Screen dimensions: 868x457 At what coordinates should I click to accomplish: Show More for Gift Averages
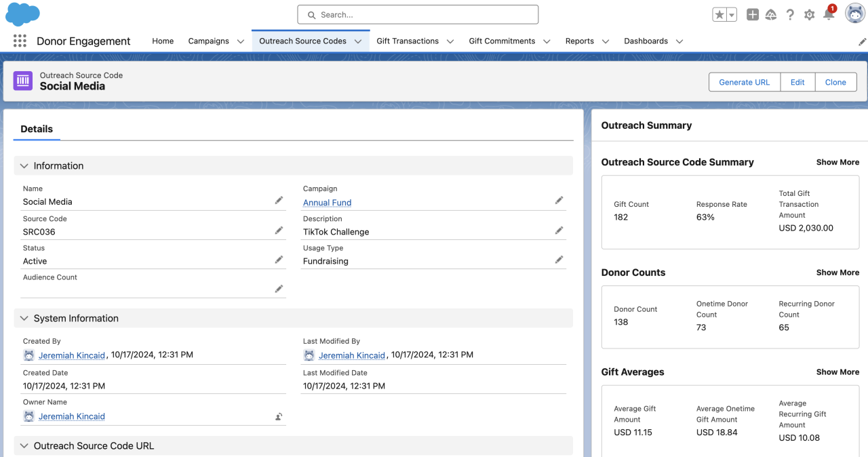point(837,372)
